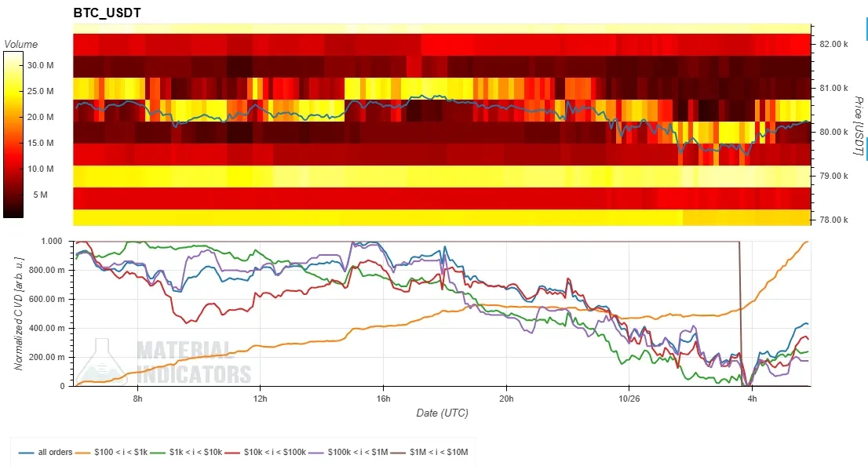Click the 82.00 k price tick
The height and width of the screenshot is (466, 868).
[x=833, y=44]
